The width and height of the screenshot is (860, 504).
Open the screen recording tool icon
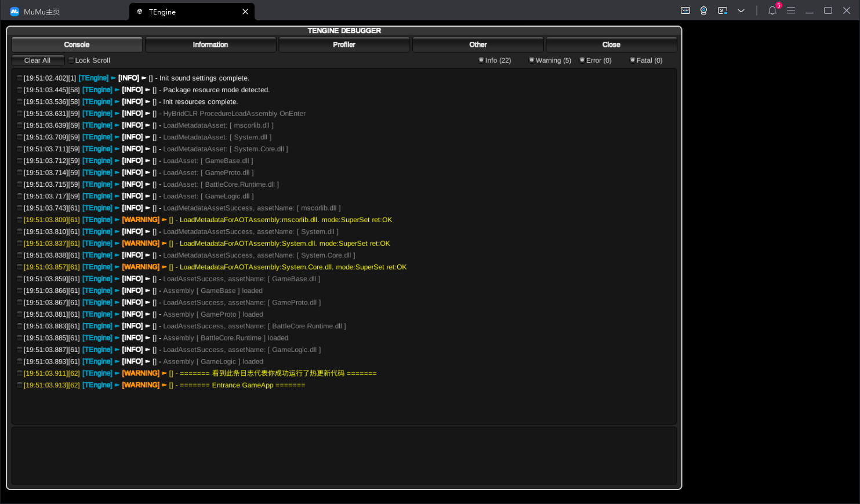723,10
